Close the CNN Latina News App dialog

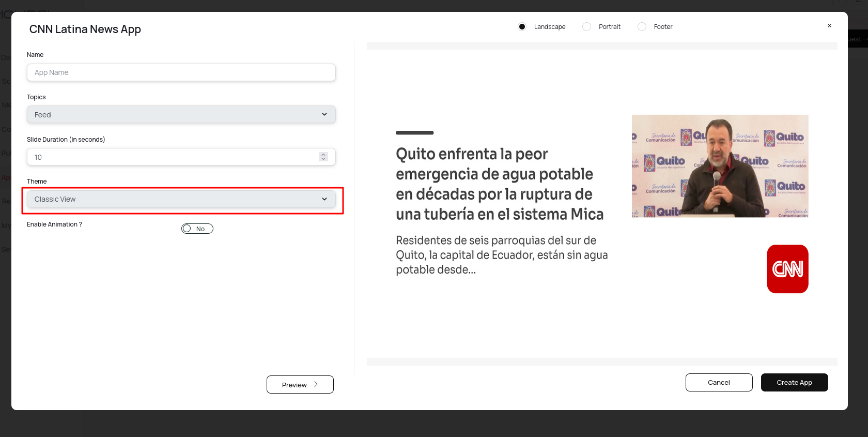[x=829, y=26]
